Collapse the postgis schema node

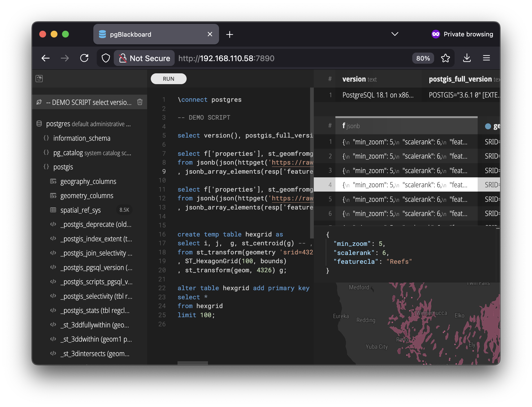[46, 167]
